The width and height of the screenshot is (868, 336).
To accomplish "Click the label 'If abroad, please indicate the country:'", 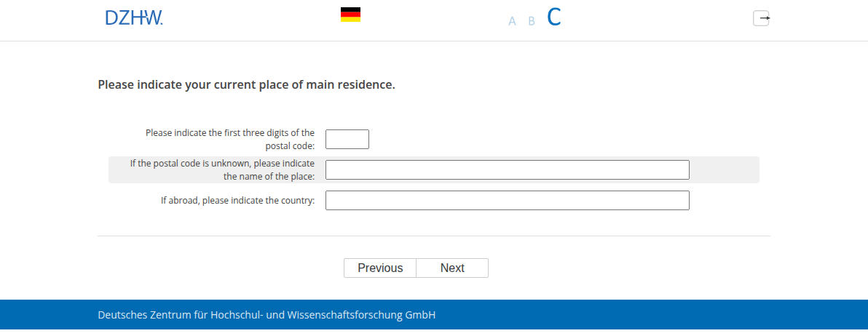I will (x=237, y=201).
